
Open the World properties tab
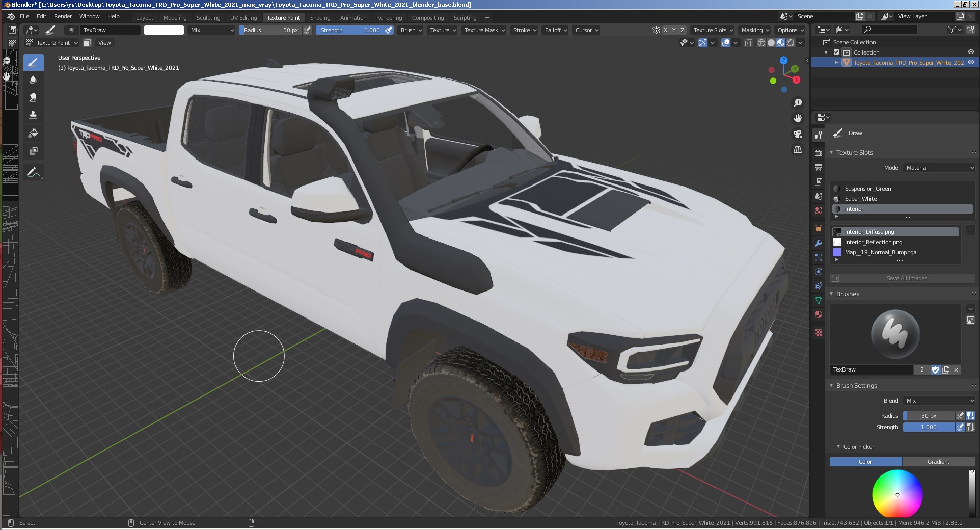[819, 210]
